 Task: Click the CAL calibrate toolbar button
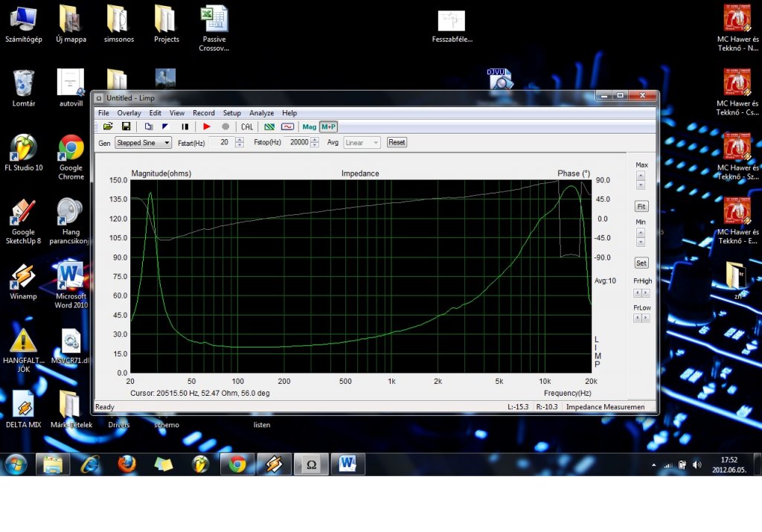(247, 126)
